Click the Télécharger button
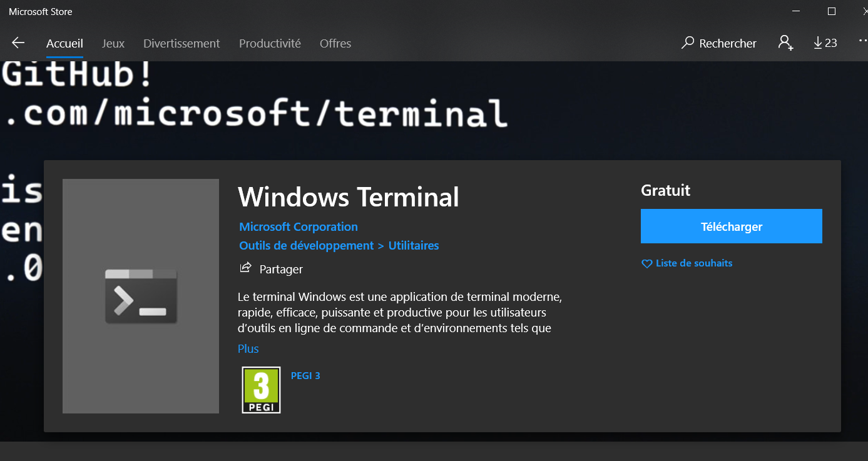The width and height of the screenshot is (868, 461). point(731,226)
